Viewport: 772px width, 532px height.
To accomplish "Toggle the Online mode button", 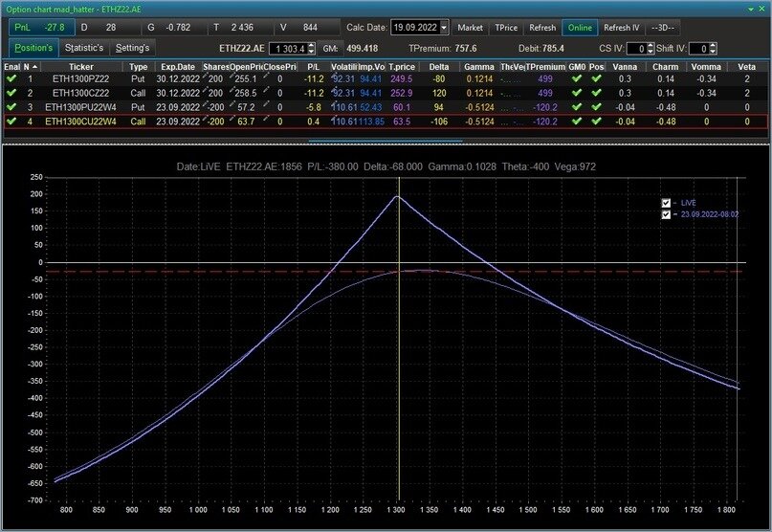I will (580, 28).
